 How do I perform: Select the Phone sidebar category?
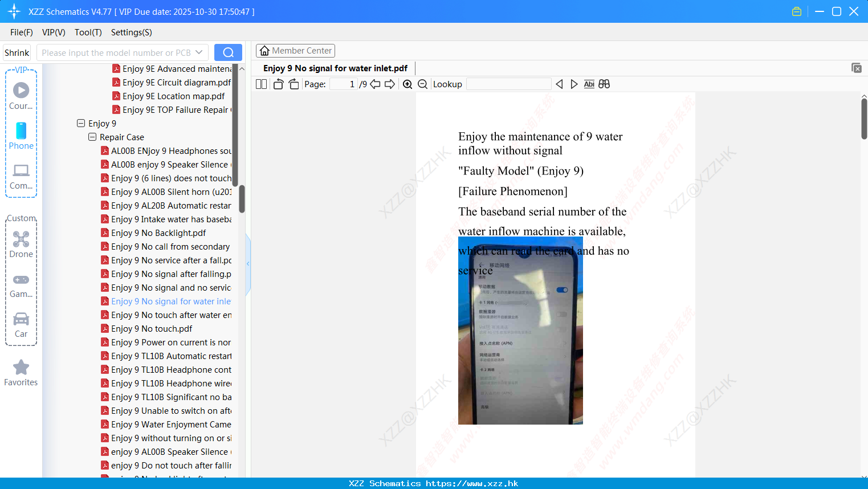21,136
